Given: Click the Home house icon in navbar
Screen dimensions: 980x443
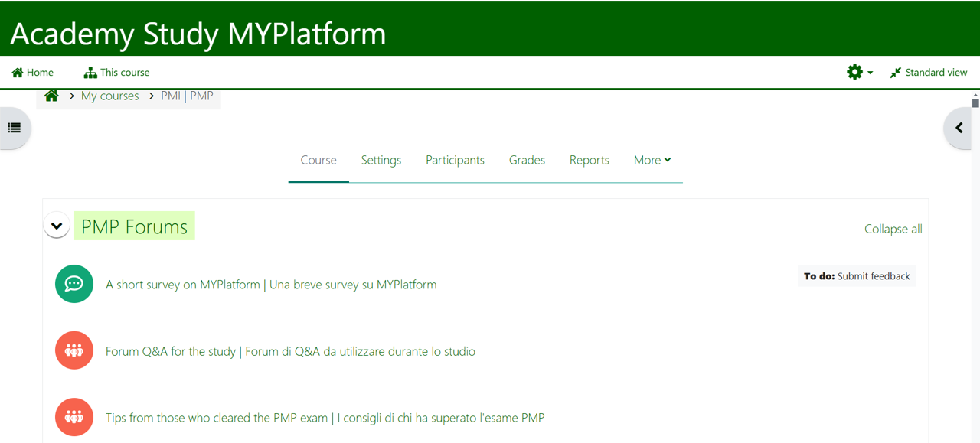Looking at the screenshot, I should tap(18, 73).
